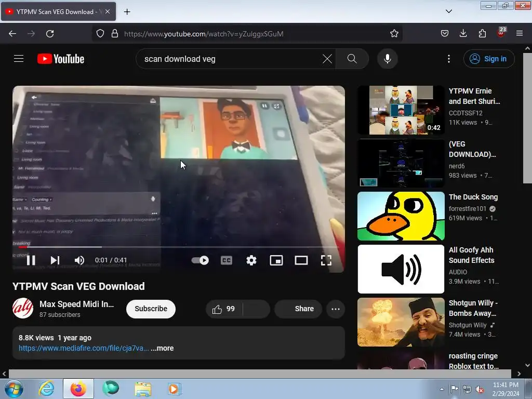Open muted volume tray icon

click(x=480, y=390)
